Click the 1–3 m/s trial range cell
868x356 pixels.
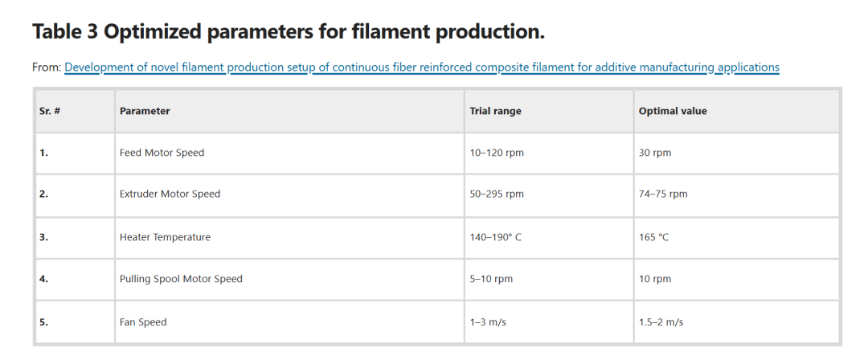click(487, 322)
